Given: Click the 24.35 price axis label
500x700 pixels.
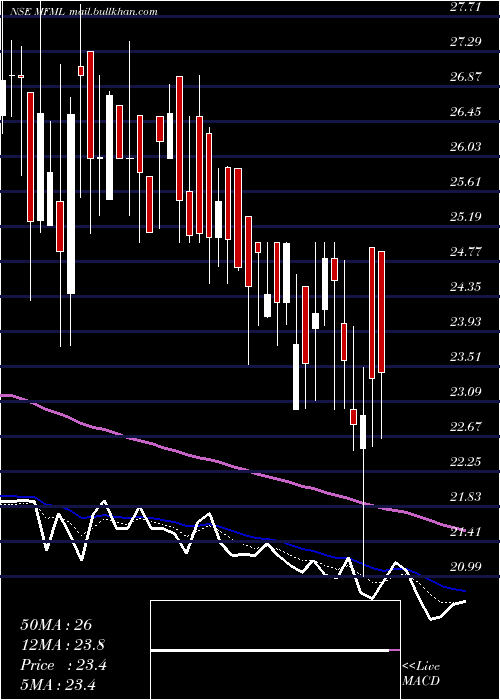Looking at the screenshot, I should [466, 286].
